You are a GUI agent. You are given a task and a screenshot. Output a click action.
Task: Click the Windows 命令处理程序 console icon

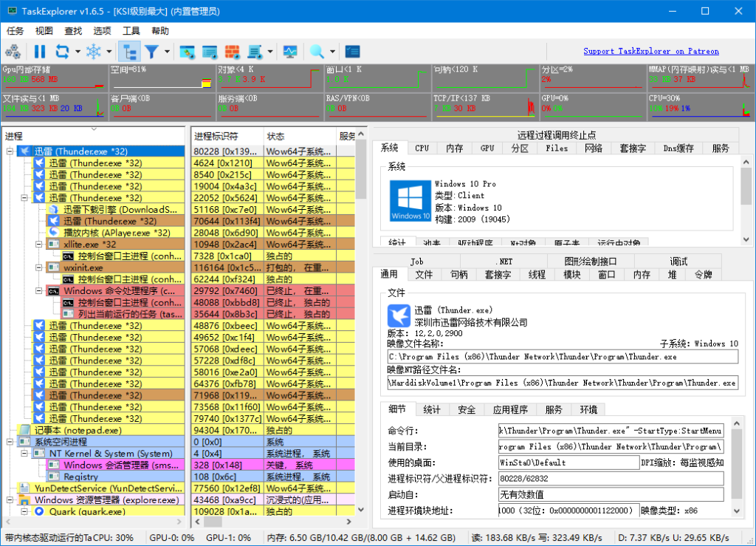pyautogui.click(x=53, y=291)
